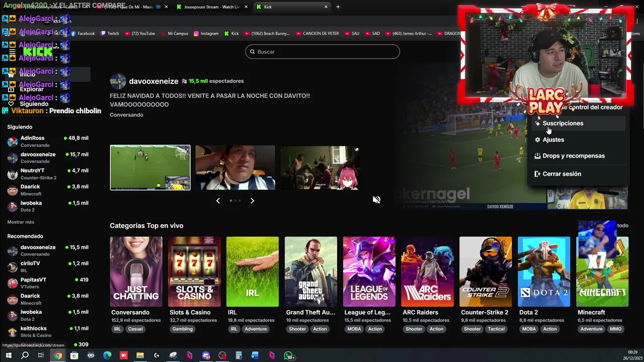Open the Instagram bookmark
This screenshot has height=362, width=644.
pos(206,33)
